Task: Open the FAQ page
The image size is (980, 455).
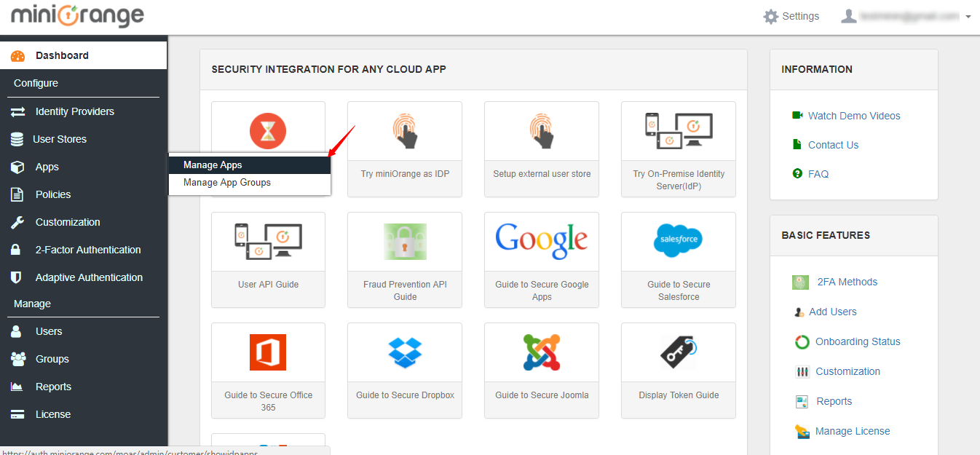Action: pyautogui.click(x=818, y=174)
